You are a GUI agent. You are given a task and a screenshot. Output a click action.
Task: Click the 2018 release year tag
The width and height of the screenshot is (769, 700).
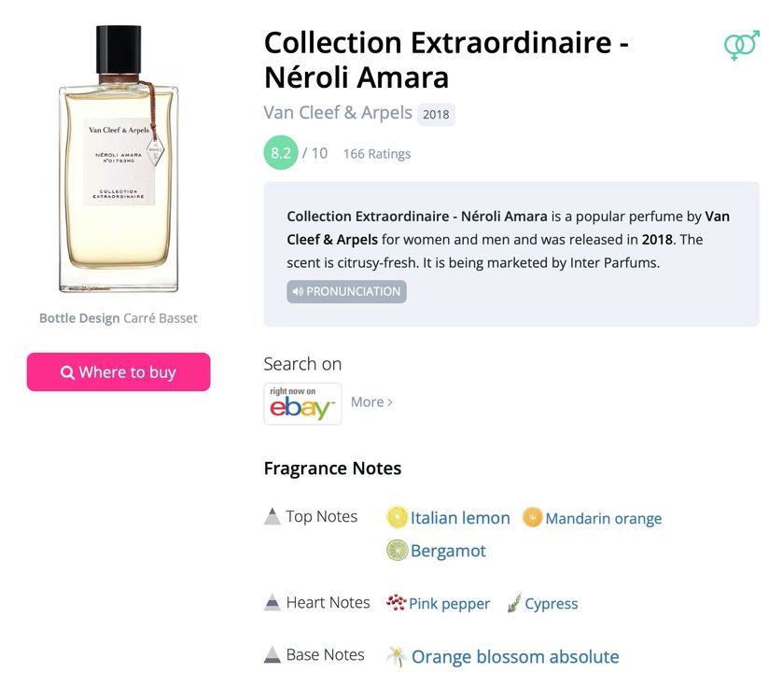(x=436, y=114)
